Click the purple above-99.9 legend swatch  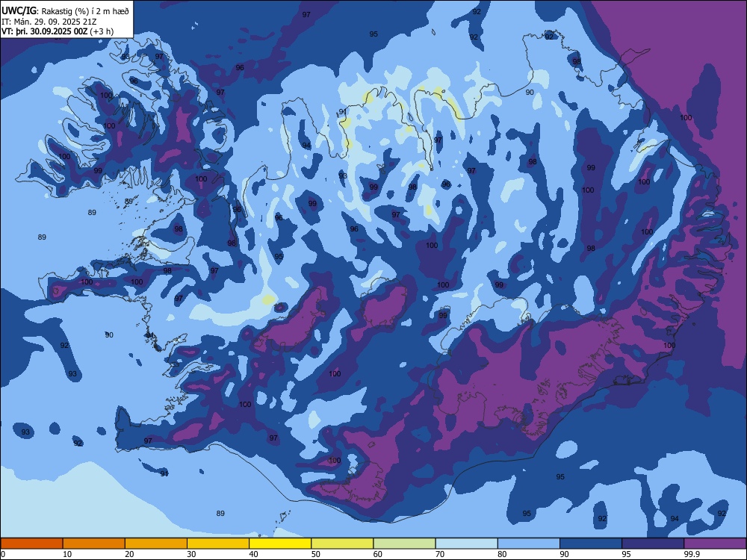(x=715, y=544)
